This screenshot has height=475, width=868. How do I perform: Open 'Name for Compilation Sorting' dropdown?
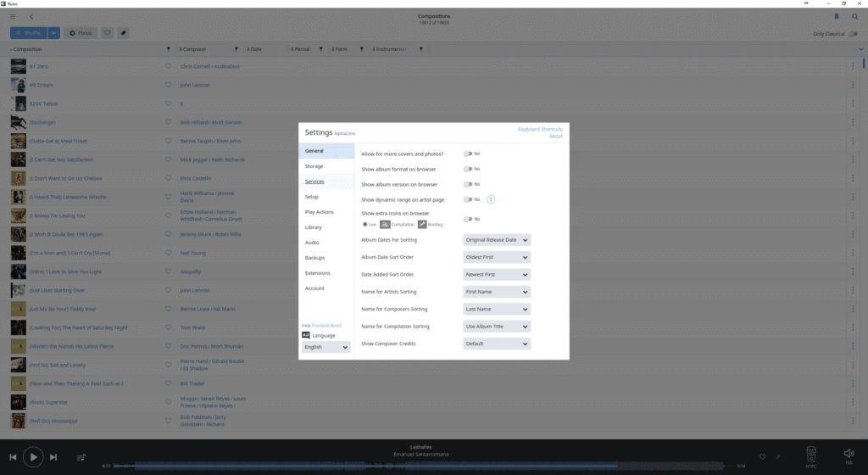tap(497, 326)
